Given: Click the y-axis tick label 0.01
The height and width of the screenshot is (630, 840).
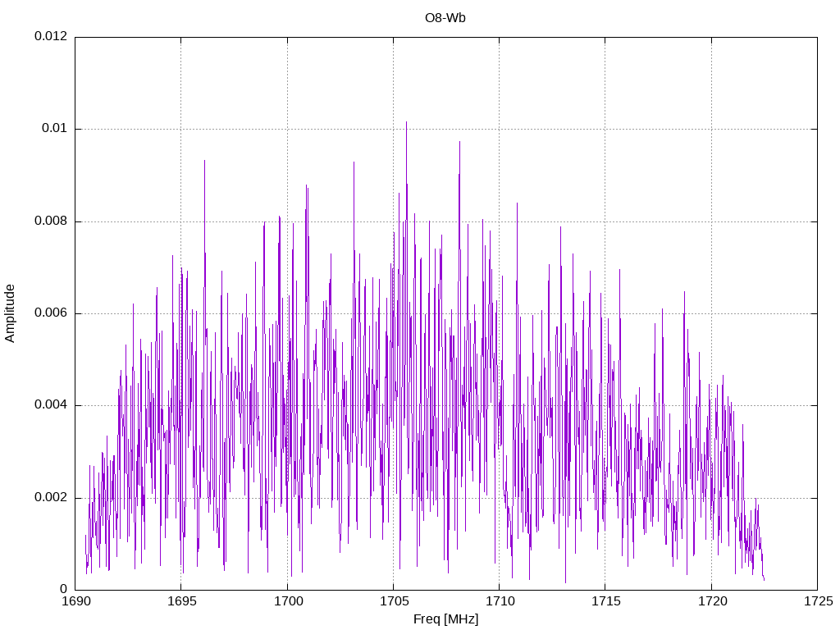Looking at the screenshot, I should [55, 128].
